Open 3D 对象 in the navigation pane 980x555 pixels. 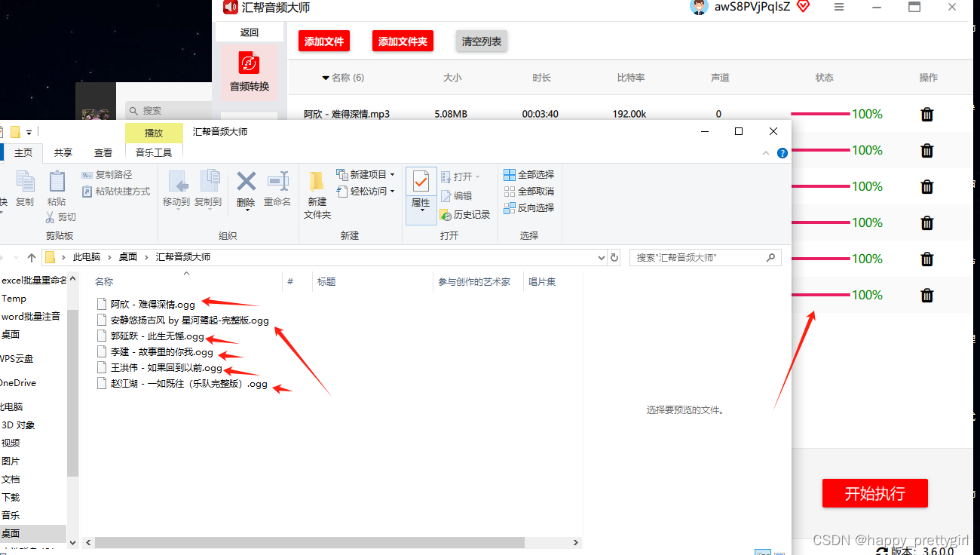(18, 425)
